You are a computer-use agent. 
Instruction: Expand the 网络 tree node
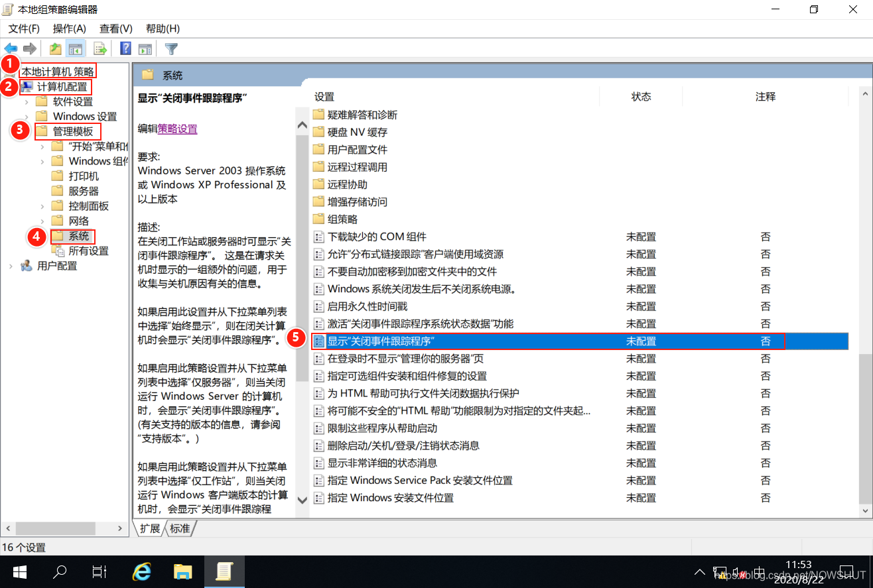pyautogui.click(x=42, y=221)
